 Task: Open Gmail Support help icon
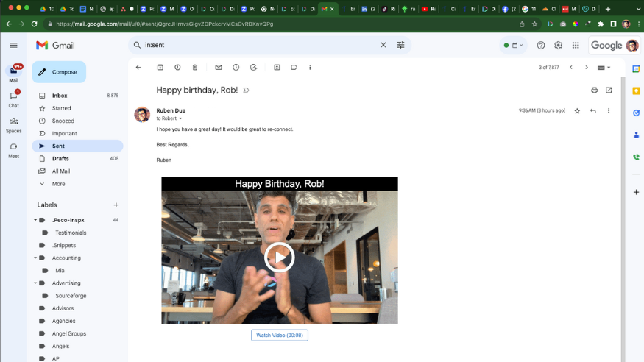click(x=541, y=45)
